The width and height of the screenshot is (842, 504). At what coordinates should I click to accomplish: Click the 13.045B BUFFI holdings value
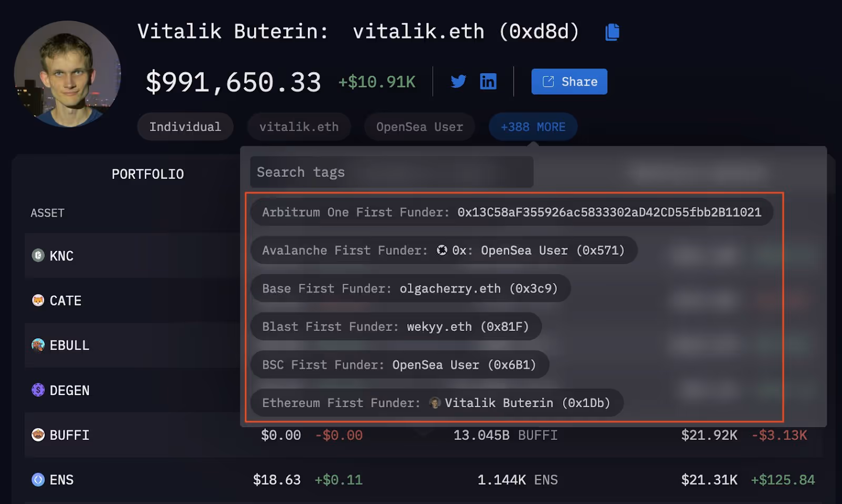[506, 436]
